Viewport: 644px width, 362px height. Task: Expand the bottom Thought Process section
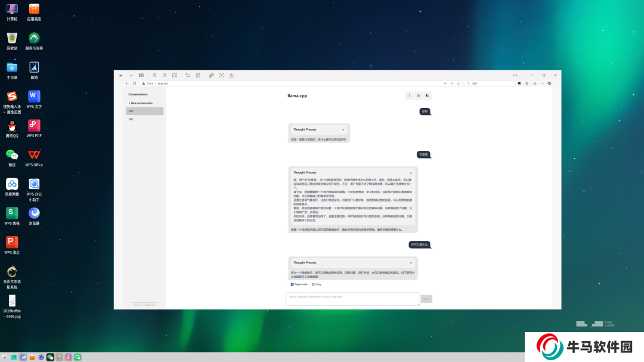411,262
